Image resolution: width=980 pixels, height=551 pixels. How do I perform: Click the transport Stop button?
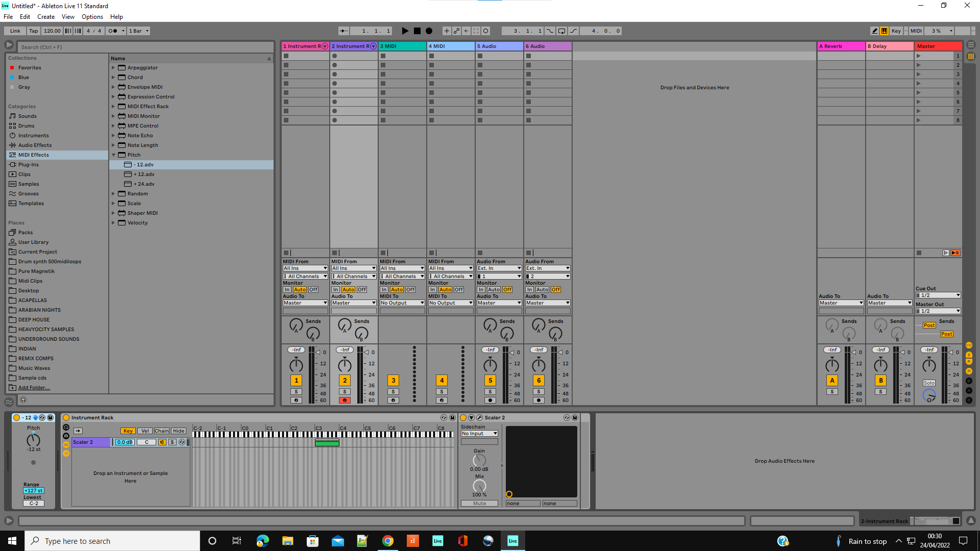[x=417, y=31]
